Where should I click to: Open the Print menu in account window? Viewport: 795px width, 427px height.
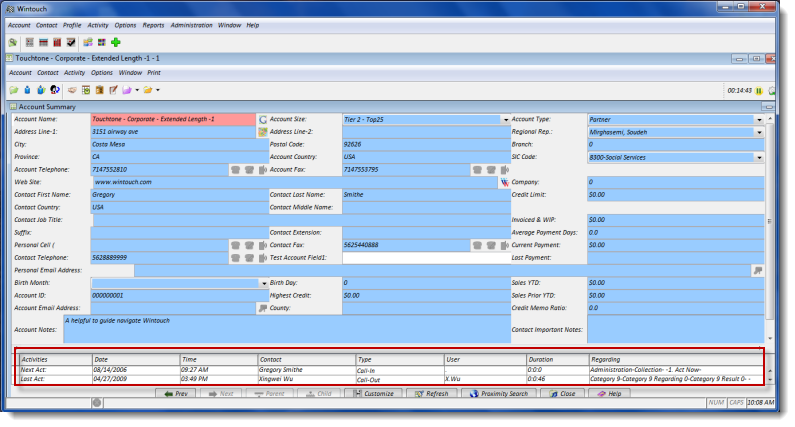(154, 73)
